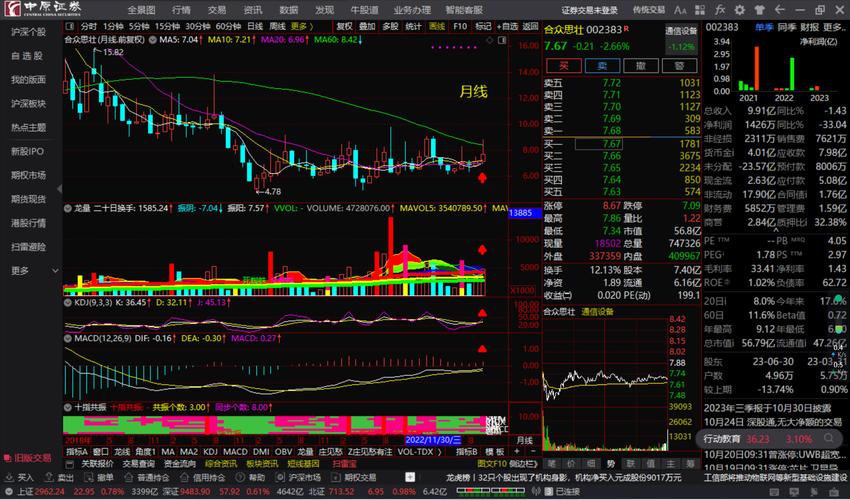The image size is (850, 500).
Task: Add stock with +自选 button
Action: tap(507, 26)
